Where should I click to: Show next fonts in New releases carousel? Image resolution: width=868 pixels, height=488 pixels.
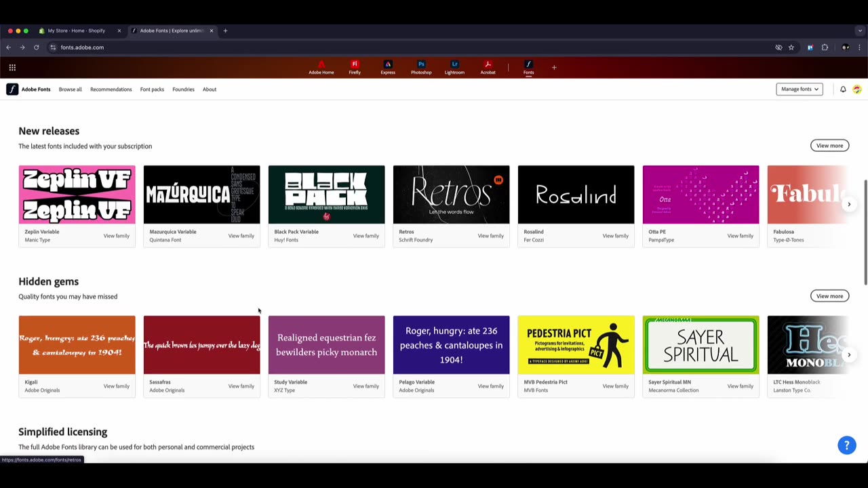848,204
